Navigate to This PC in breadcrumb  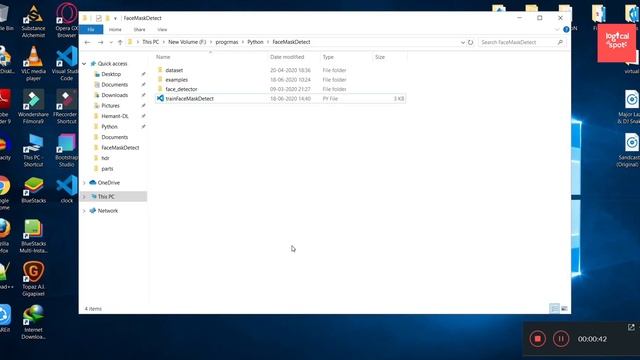coord(150,42)
